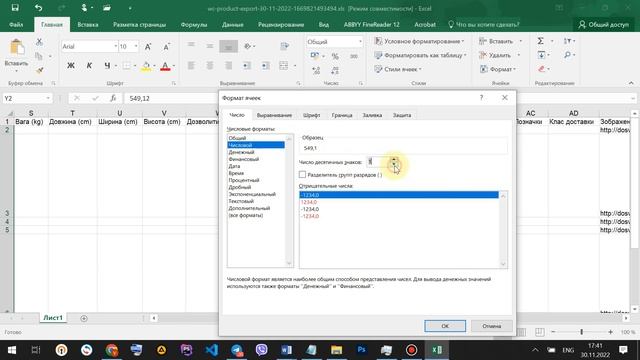Increase font size icon
Viewport: 640px width, 360px height.
148,47
